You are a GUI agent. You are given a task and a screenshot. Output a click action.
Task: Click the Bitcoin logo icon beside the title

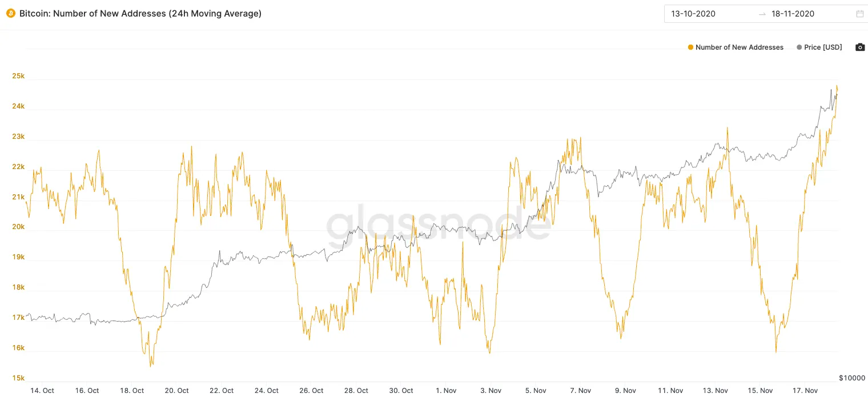[x=10, y=14]
